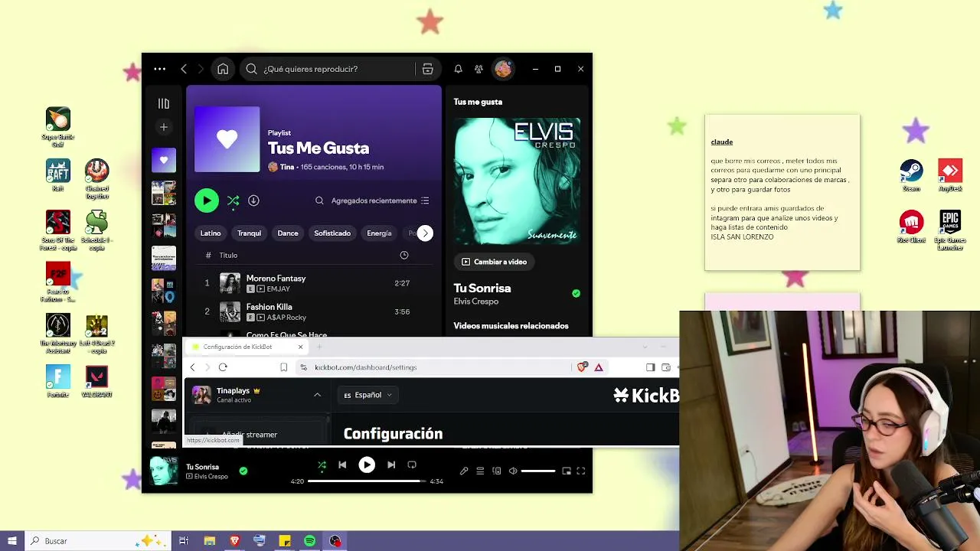This screenshot has width=980, height=551.
Task: Open Suavemente album cover in side panel
Action: pos(517,181)
